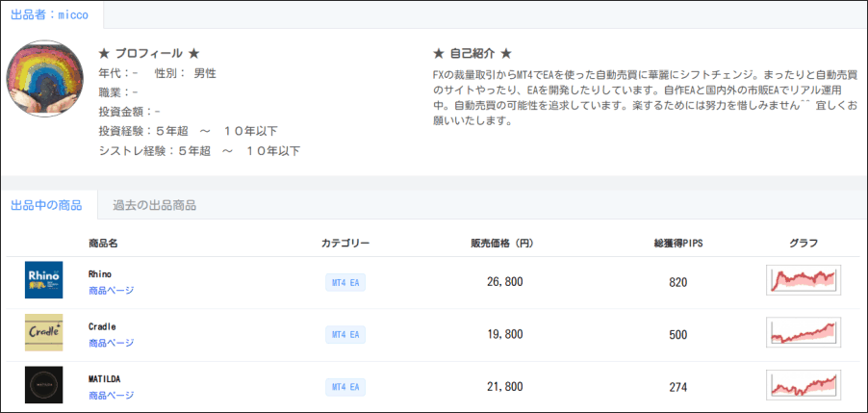This screenshot has width=868, height=413.
Task: Open the Cradle performance graph thumbnail
Action: pos(804,333)
